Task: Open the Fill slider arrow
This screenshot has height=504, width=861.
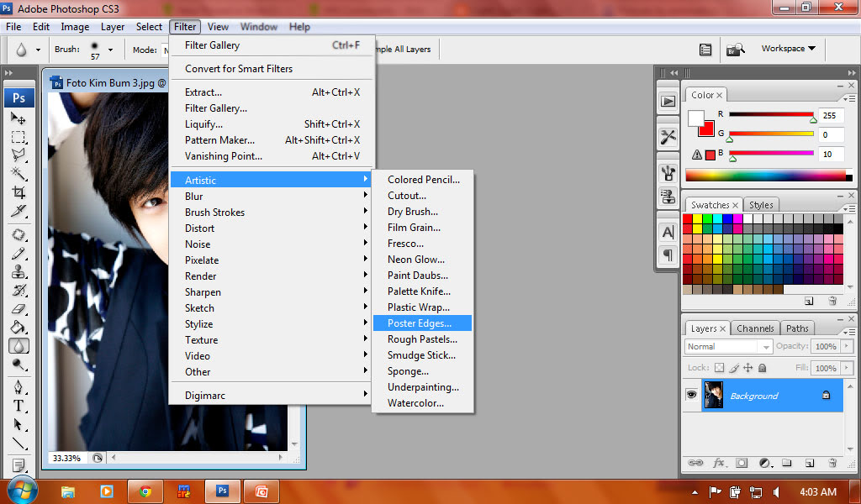Action: coord(846,368)
